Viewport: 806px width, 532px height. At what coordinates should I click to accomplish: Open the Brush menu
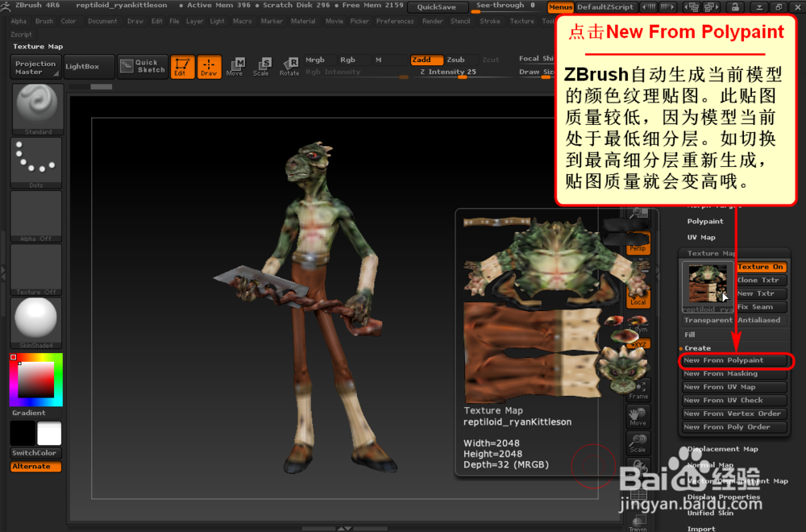click(44, 21)
